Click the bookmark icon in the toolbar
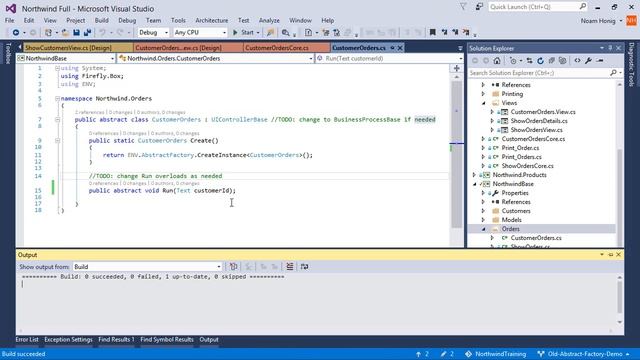Screen dimensions: 640x360 coord(433,32)
